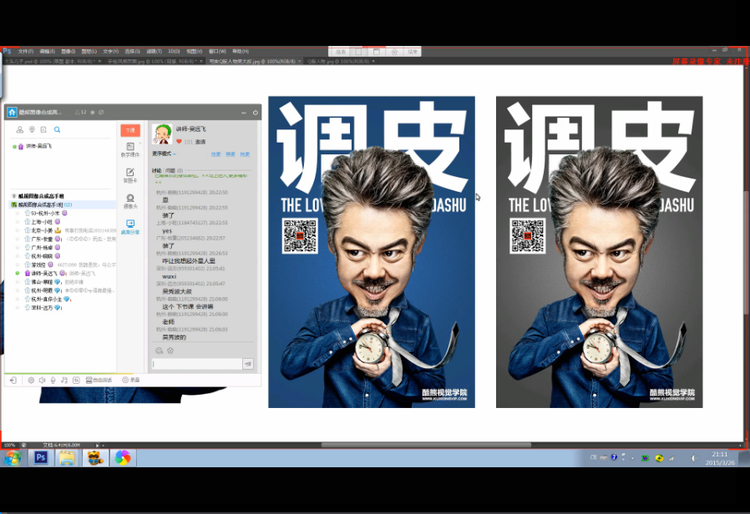750x514 pixels.
Task: Click the horizontal scrollbar below the canvas
Action: (426, 445)
